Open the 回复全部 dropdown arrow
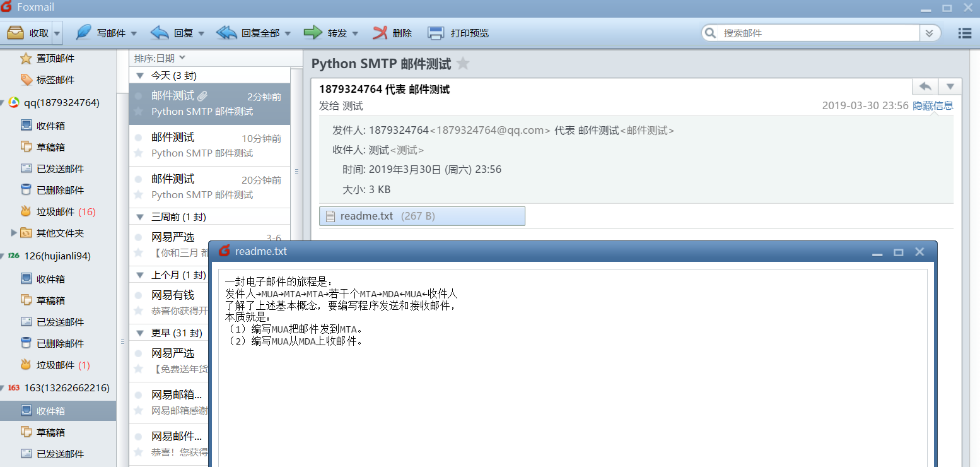Image resolution: width=980 pixels, height=467 pixels. 288,33
